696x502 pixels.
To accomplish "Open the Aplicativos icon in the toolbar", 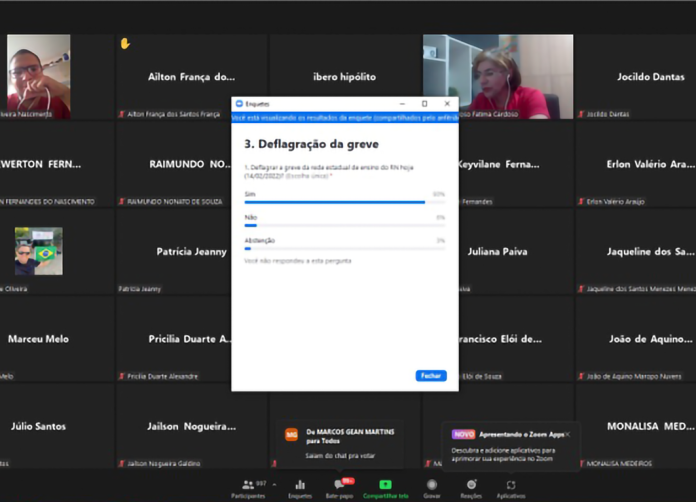I will [x=510, y=484].
